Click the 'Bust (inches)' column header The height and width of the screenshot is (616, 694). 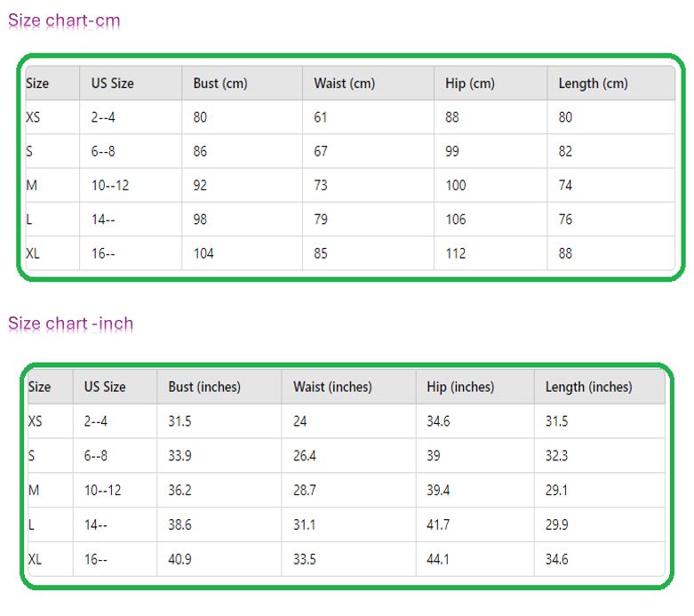204,387
